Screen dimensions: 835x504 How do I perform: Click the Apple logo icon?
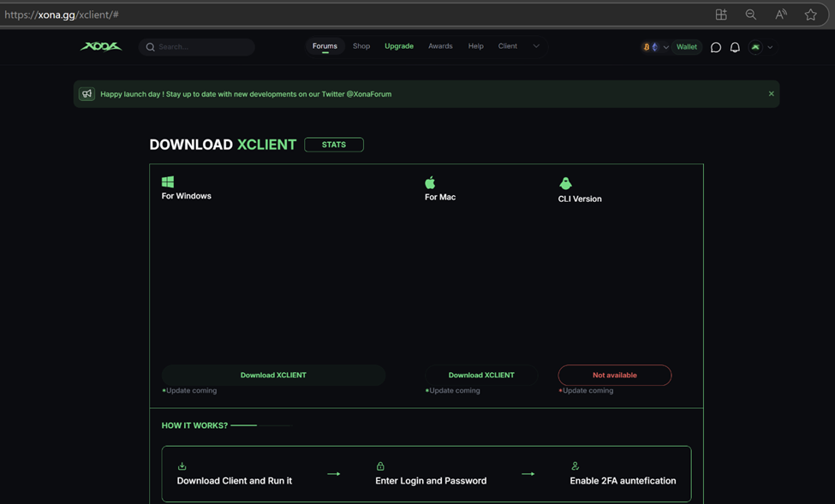tap(430, 182)
